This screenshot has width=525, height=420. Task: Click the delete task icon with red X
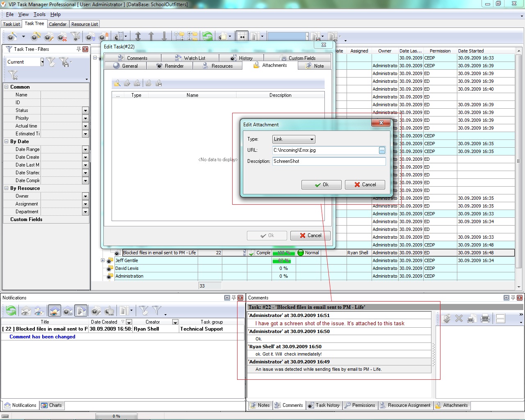click(x=62, y=37)
